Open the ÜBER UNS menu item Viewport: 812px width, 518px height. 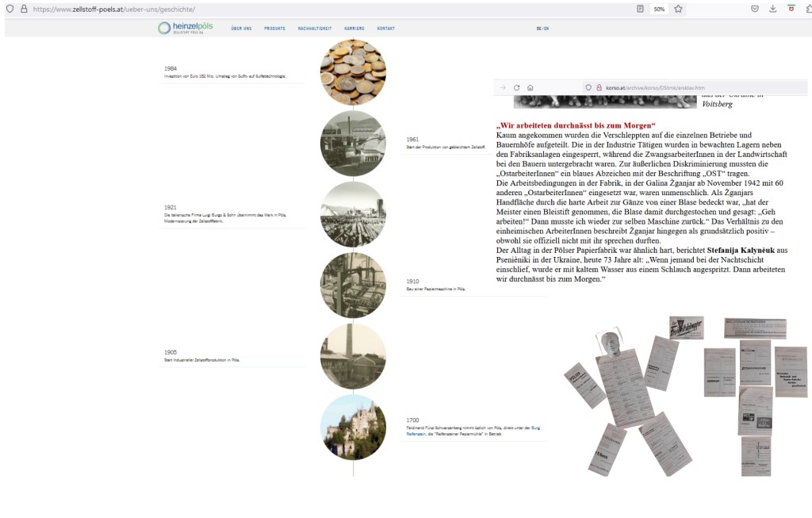point(241,29)
